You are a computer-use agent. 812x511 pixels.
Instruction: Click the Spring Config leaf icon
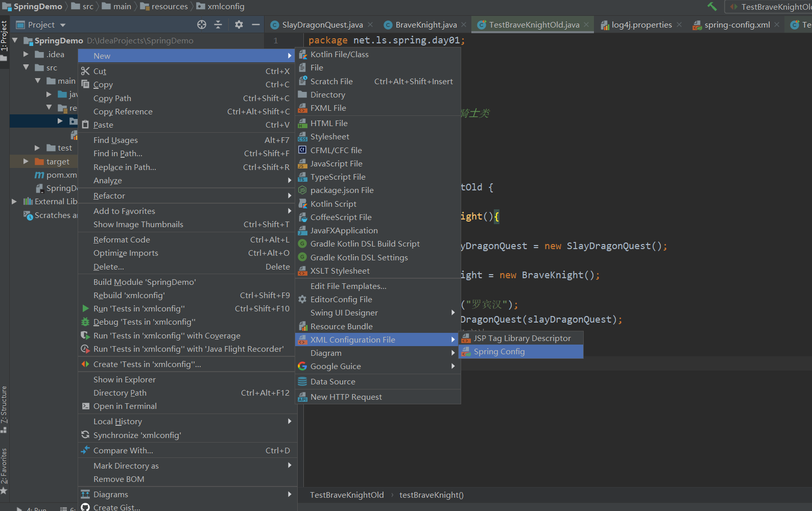point(466,351)
